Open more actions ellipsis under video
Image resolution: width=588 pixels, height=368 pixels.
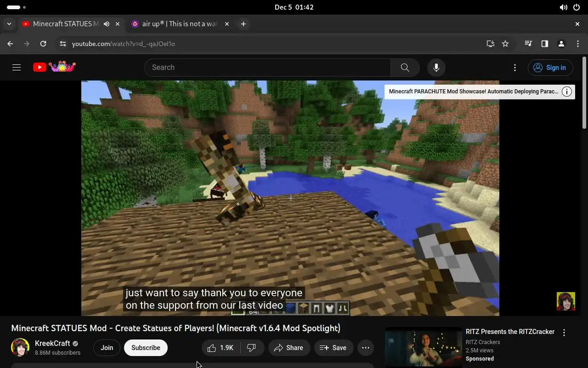tap(366, 348)
